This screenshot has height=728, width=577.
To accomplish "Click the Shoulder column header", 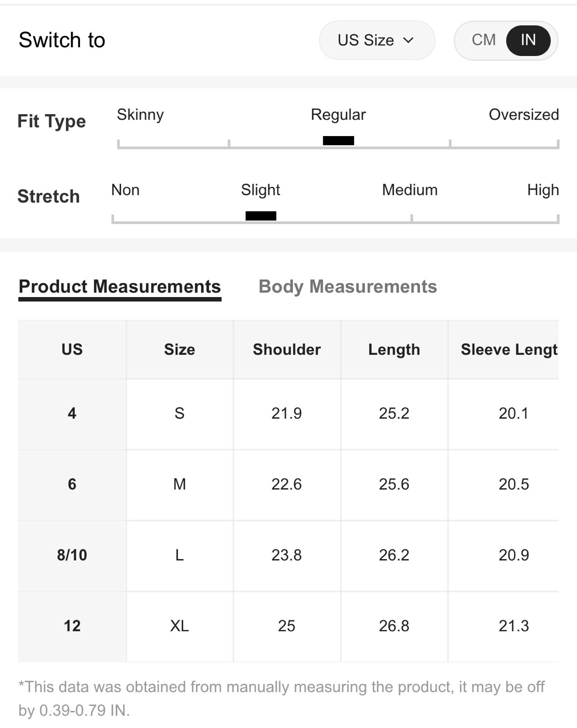I will pos(287,349).
